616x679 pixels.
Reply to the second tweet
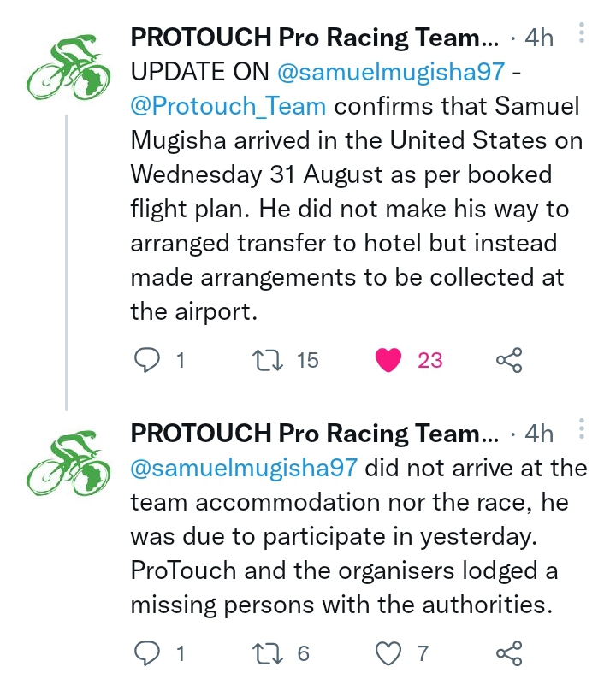pos(147,653)
